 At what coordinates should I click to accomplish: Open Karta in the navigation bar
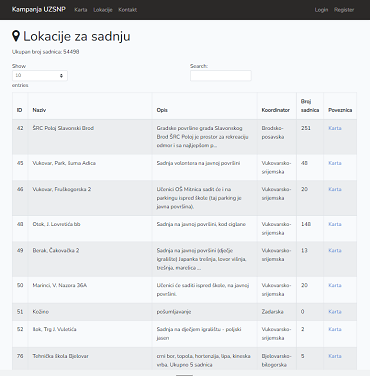(x=81, y=10)
